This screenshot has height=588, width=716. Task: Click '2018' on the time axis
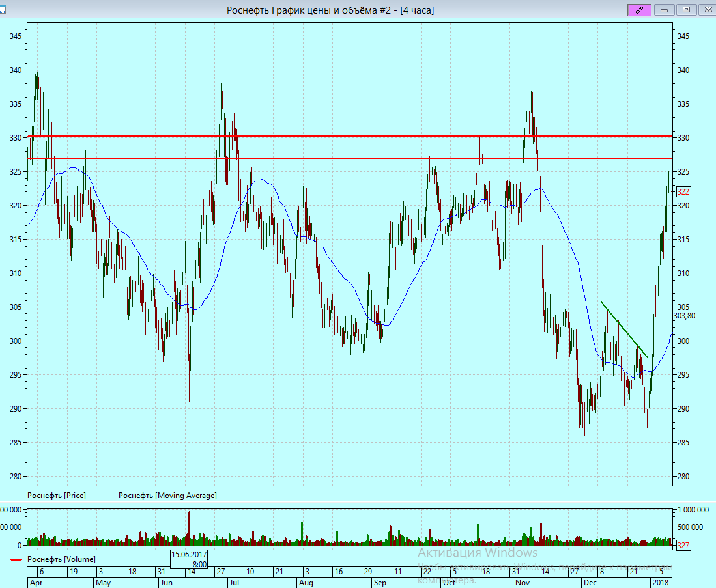pyautogui.click(x=661, y=583)
